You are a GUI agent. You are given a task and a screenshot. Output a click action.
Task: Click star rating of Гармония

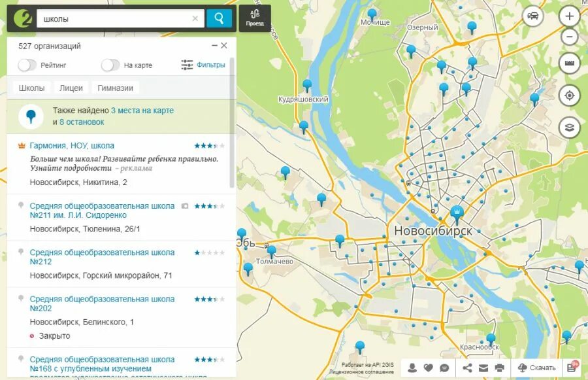(x=210, y=146)
